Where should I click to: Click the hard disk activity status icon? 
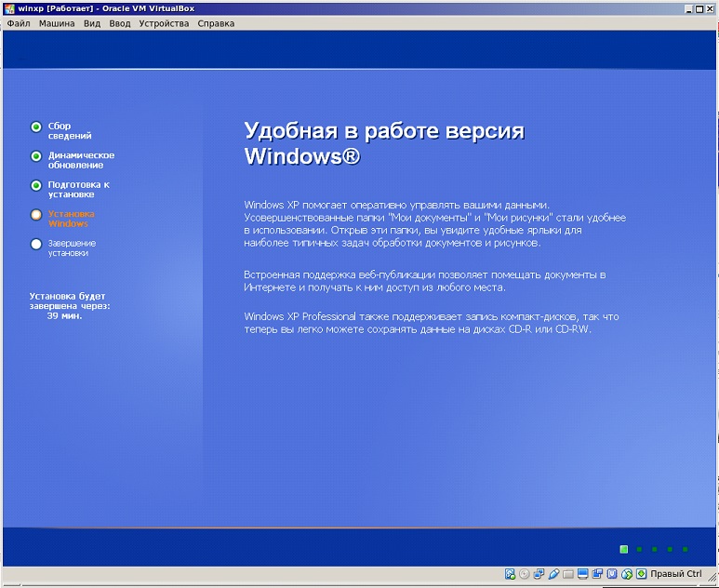click(x=510, y=574)
